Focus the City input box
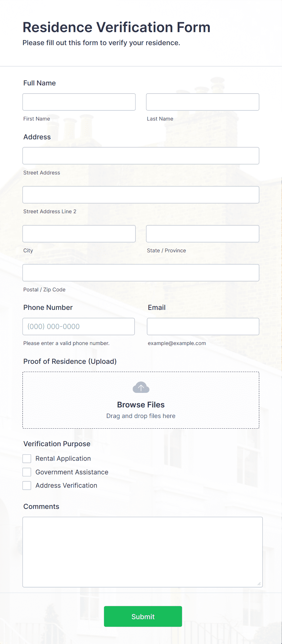 click(79, 234)
